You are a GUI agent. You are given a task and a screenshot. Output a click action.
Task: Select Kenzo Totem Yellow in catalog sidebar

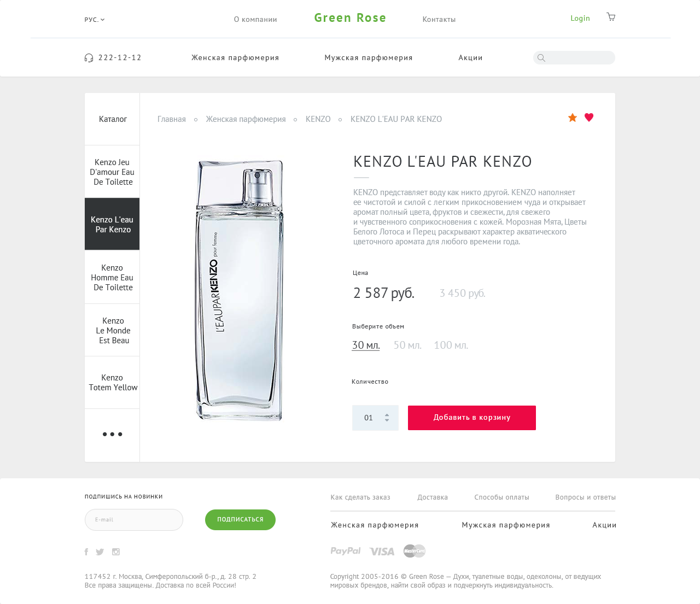pos(112,383)
